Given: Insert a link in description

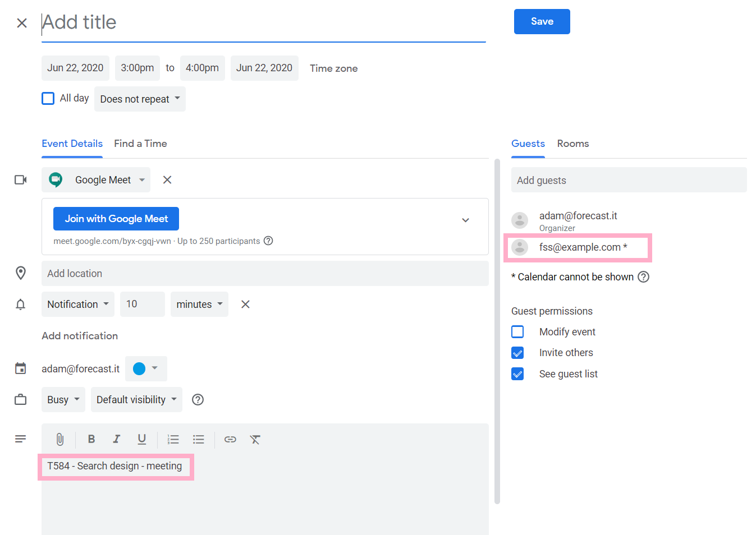Looking at the screenshot, I should (230, 439).
